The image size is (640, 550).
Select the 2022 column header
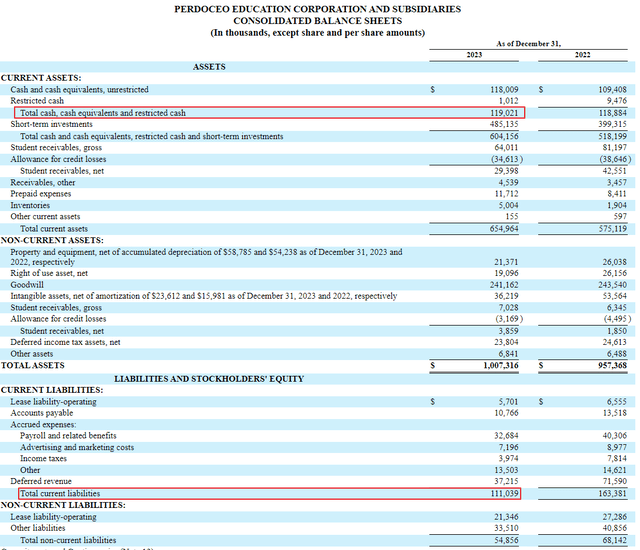582,55
